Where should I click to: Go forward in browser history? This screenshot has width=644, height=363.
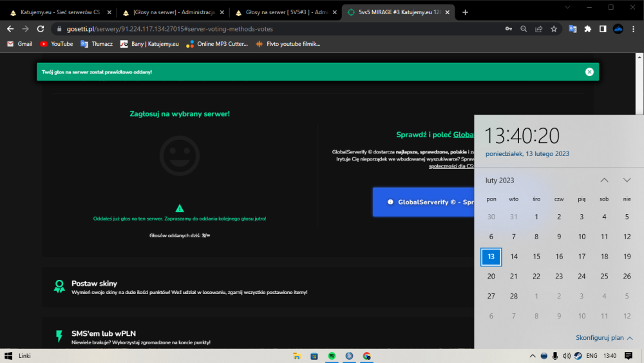point(26,29)
